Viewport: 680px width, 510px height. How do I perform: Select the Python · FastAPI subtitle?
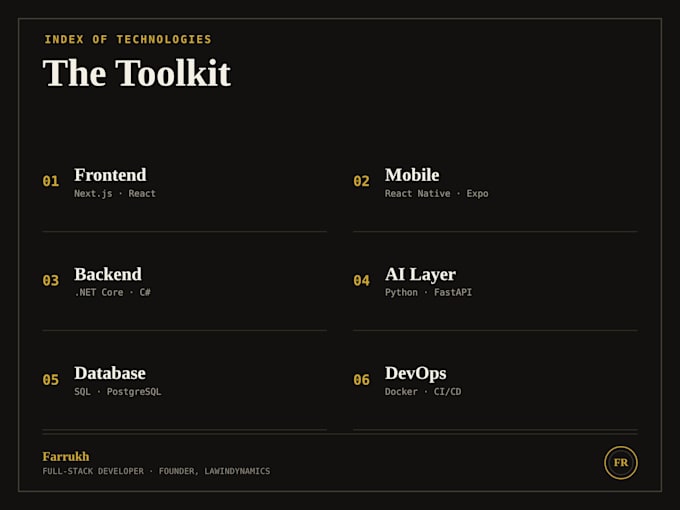428,292
